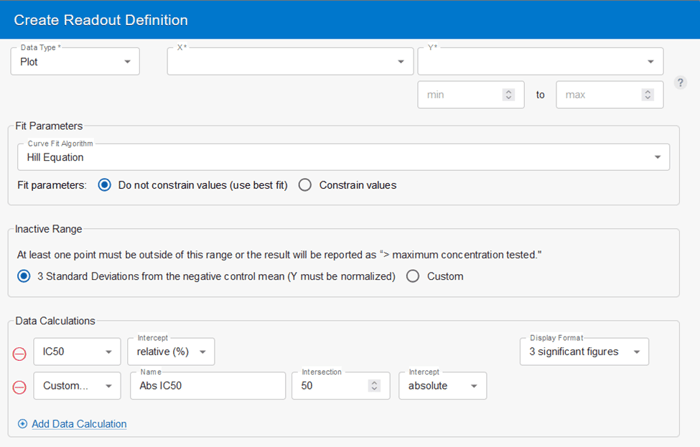Expand the Curve Fit Algorithm Hill Equation dropdown

pos(343,157)
